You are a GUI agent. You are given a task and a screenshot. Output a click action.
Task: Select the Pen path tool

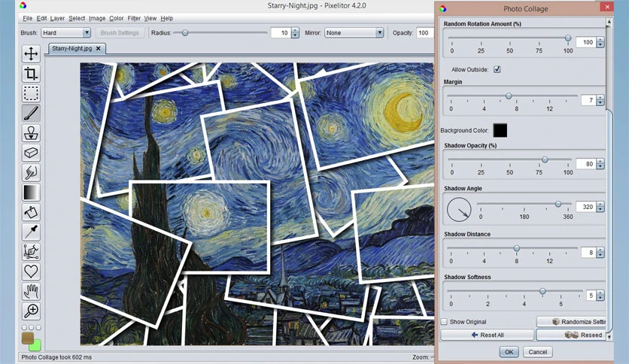(31, 252)
